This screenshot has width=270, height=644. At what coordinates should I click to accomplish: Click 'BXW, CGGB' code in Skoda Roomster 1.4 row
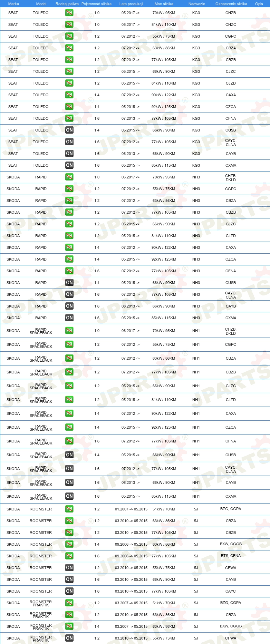(x=231, y=544)
